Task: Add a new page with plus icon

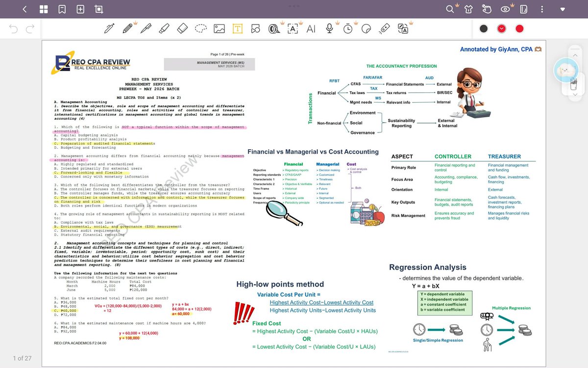Action: tap(80, 9)
